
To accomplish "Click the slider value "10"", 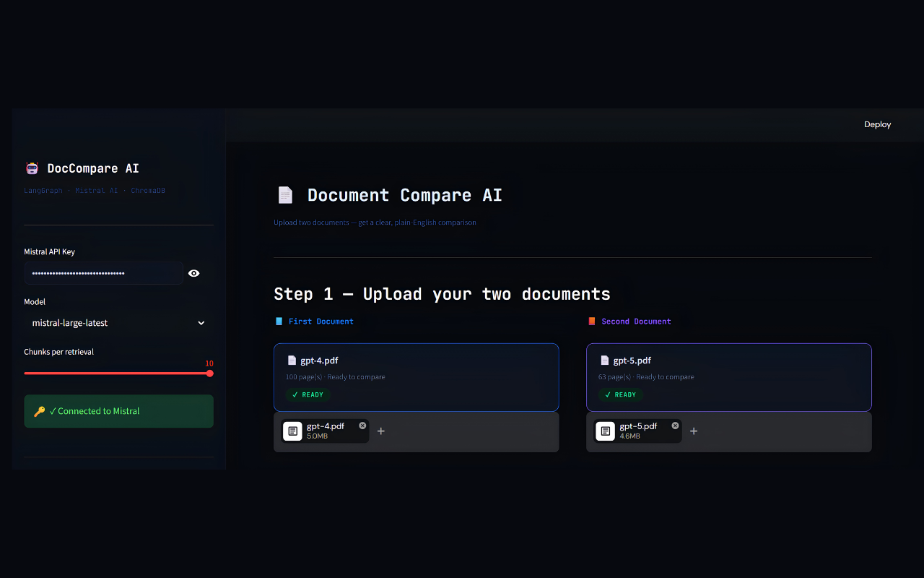I will [x=209, y=363].
